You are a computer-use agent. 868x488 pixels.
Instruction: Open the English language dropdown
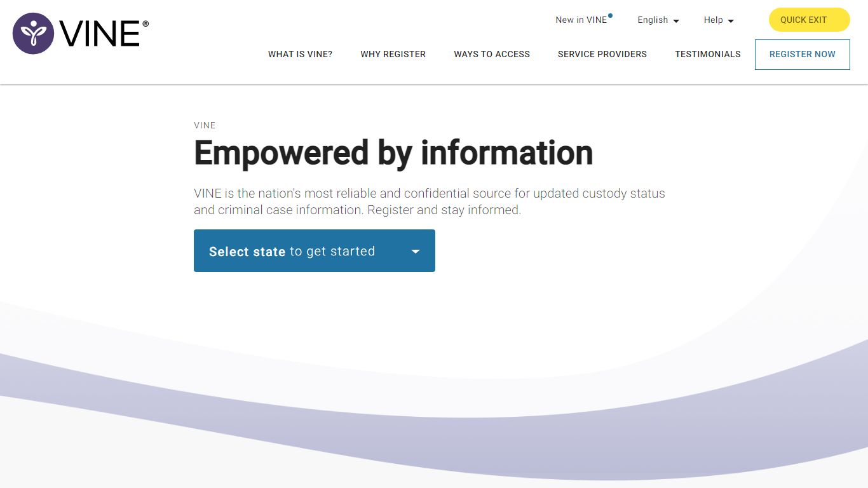(x=658, y=20)
